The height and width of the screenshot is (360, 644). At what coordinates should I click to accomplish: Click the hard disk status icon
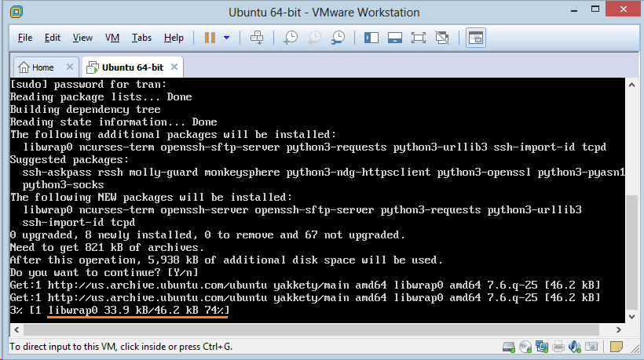point(509,347)
